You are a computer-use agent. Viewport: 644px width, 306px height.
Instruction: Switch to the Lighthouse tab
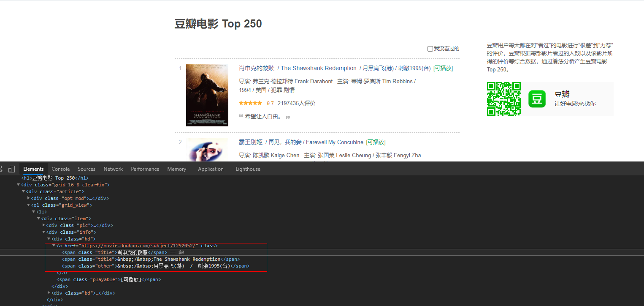pyautogui.click(x=248, y=169)
